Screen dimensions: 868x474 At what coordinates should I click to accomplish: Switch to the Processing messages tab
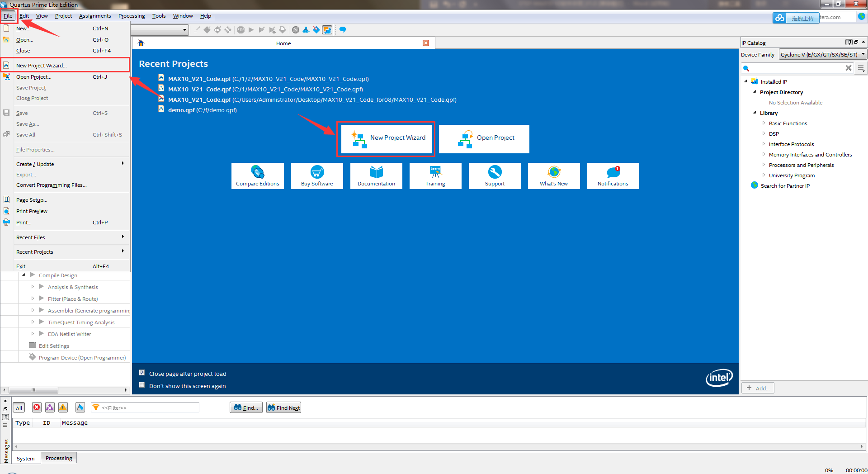(x=59, y=458)
